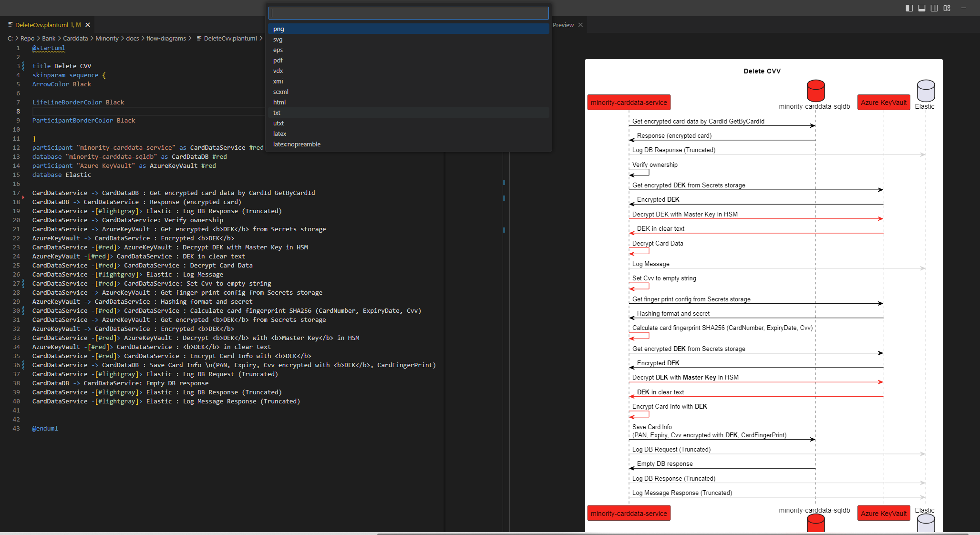Open the flow-diagrams breadcrumb folder

[x=166, y=39]
